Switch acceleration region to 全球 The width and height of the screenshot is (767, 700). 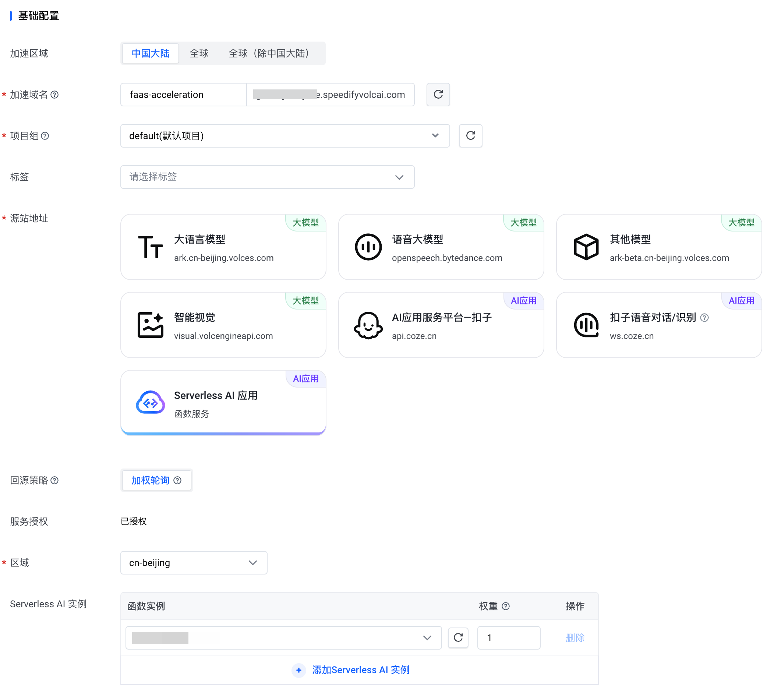point(199,53)
